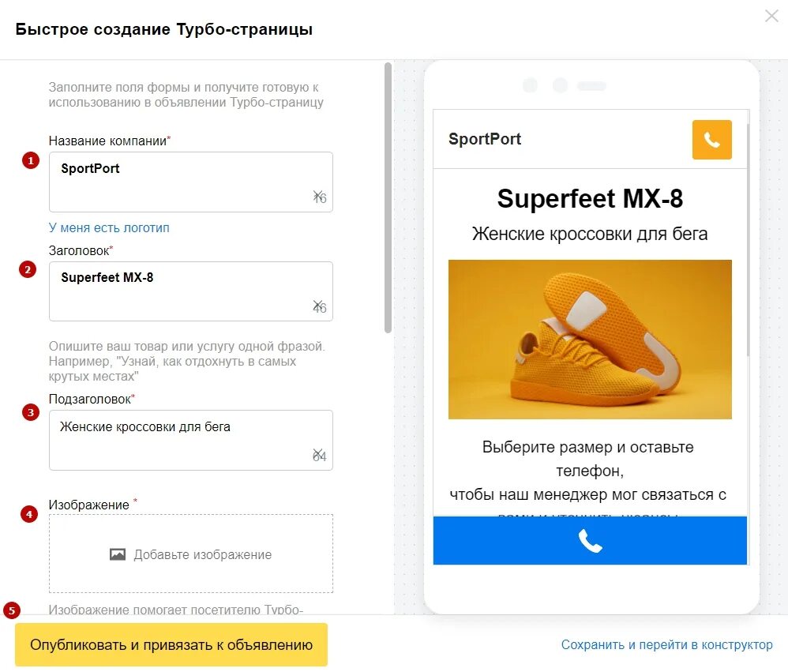Click the red step 3 badge
The height and width of the screenshot is (672, 788).
(31, 412)
